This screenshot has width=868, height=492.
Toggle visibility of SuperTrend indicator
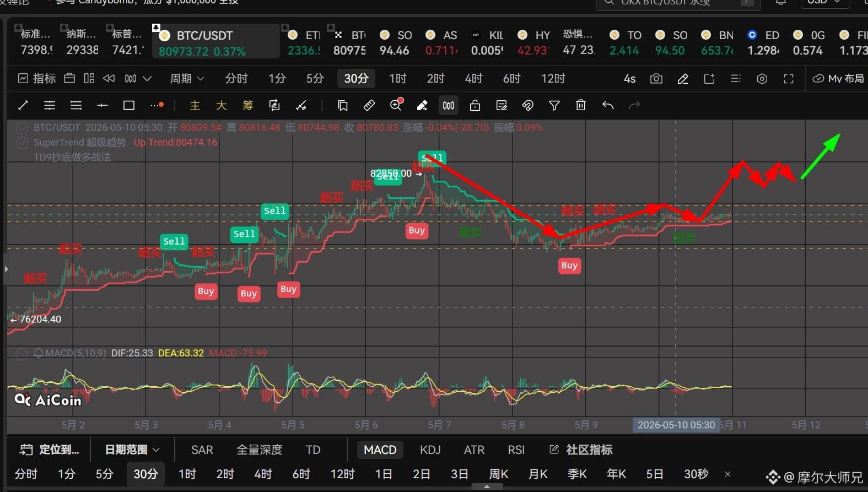pos(22,143)
